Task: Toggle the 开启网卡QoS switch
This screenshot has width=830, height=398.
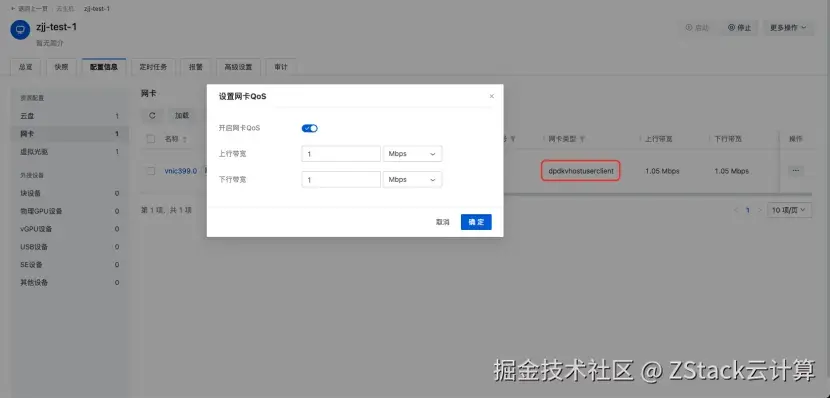Action: pyautogui.click(x=310, y=128)
